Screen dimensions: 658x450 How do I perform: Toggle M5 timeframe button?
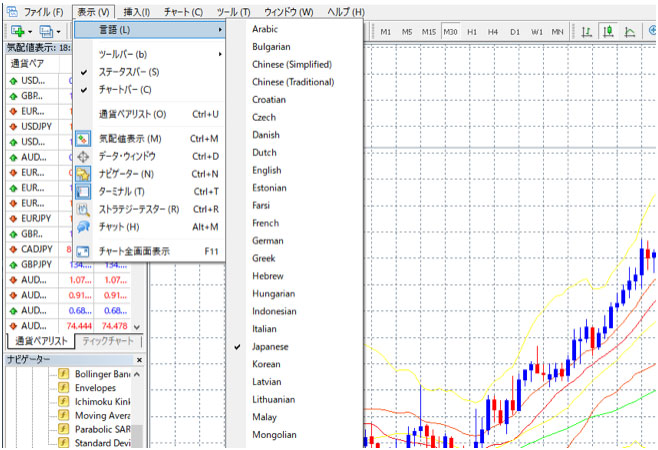[x=407, y=32]
